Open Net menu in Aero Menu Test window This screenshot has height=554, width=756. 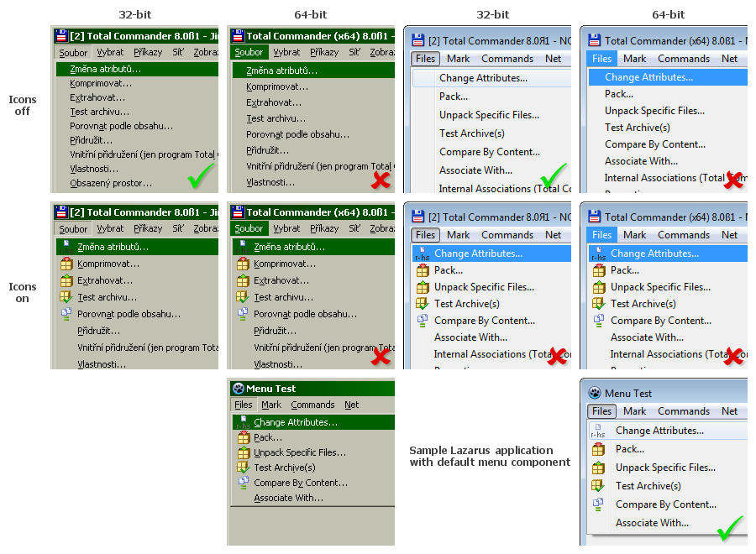pos(729,411)
